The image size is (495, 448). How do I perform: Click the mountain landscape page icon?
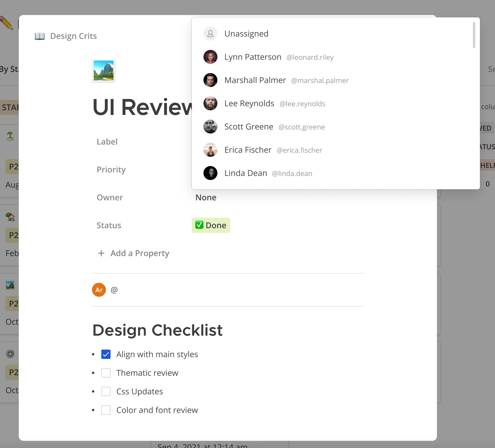pyautogui.click(x=104, y=71)
